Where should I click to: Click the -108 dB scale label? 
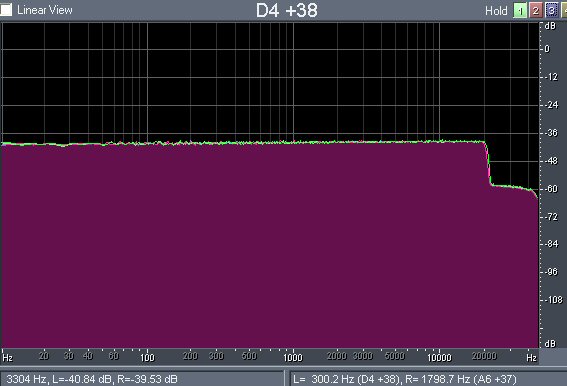tap(553, 300)
